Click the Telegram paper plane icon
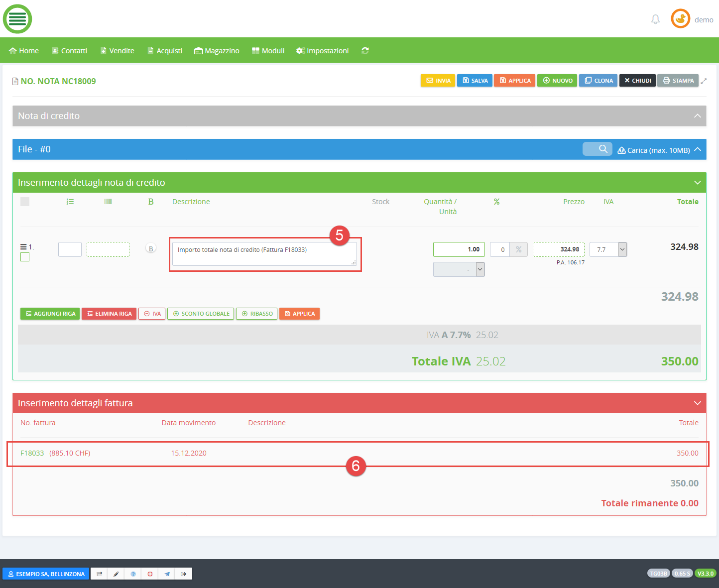 coord(167,574)
